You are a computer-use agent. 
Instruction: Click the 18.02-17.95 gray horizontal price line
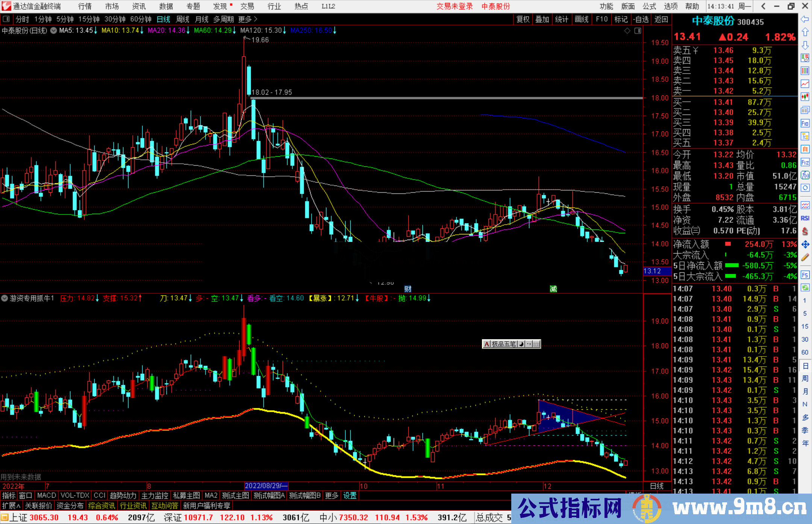(x=414, y=98)
